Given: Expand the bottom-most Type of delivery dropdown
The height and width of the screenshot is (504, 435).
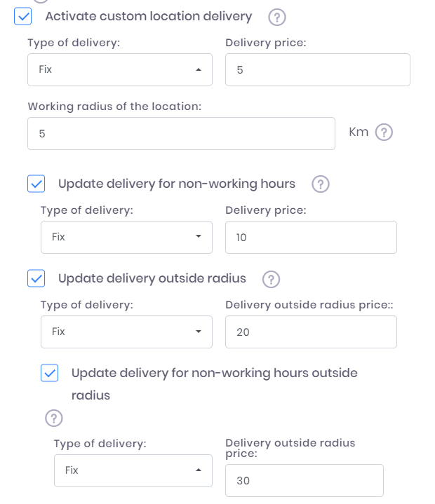Looking at the screenshot, I should tap(133, 470).
